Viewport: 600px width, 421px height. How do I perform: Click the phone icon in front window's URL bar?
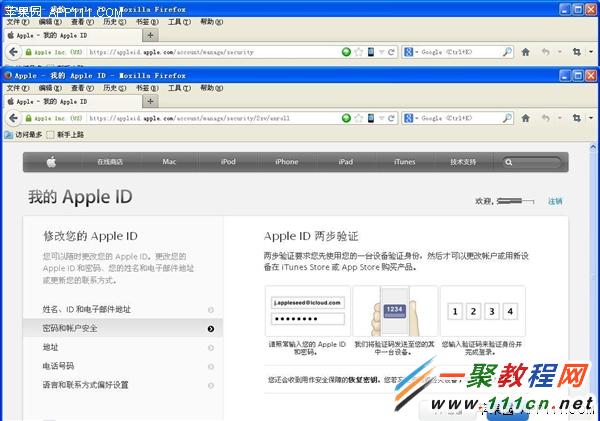pyautogui.click(x=370, y=118)
